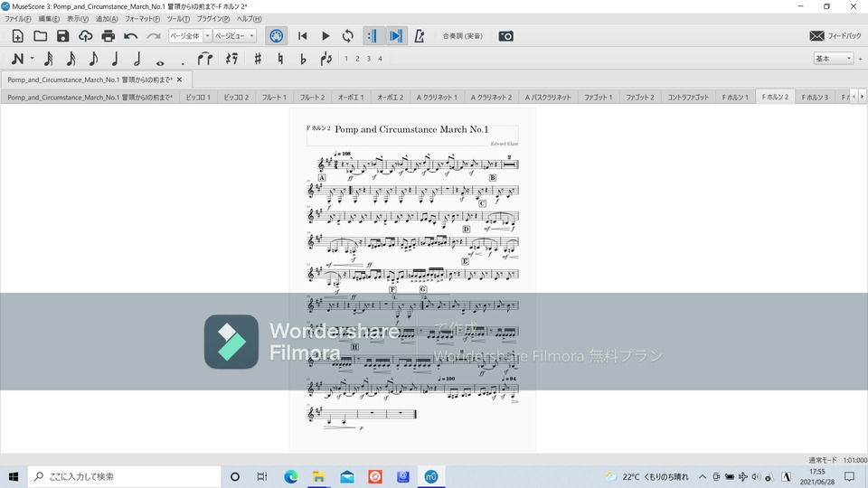Switch to the コントラファゴット part tab
The image size is (868, 488).
(688, 98)
